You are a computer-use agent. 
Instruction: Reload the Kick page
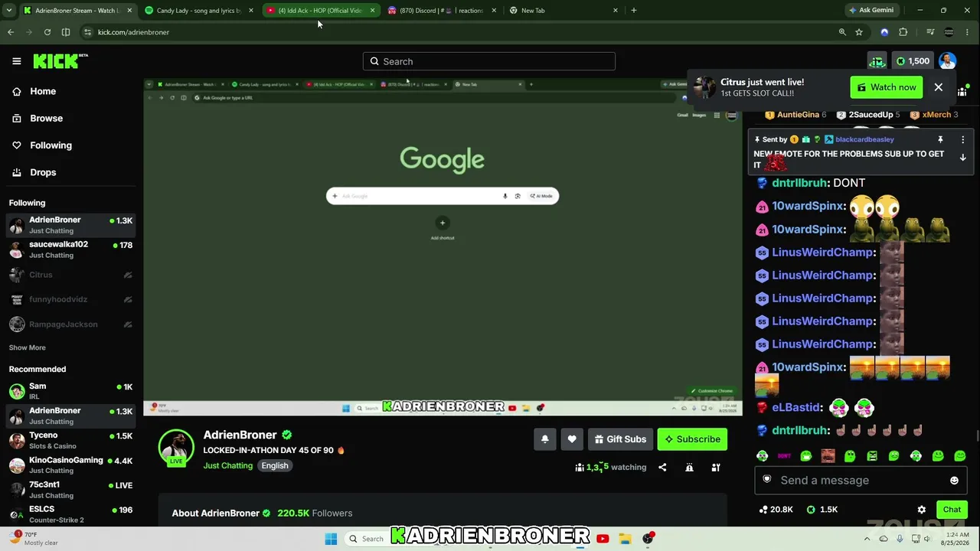[47, 32]
